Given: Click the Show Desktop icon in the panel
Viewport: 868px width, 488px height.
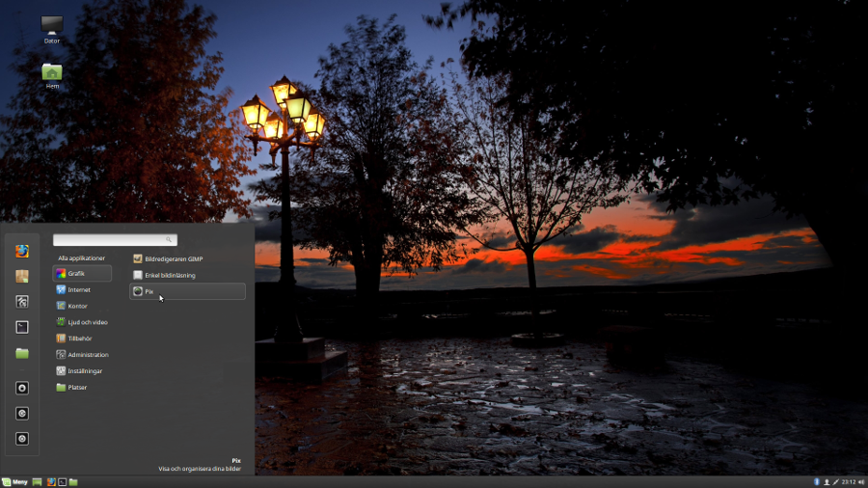Looking at the screenshot, I should (38, 481).
